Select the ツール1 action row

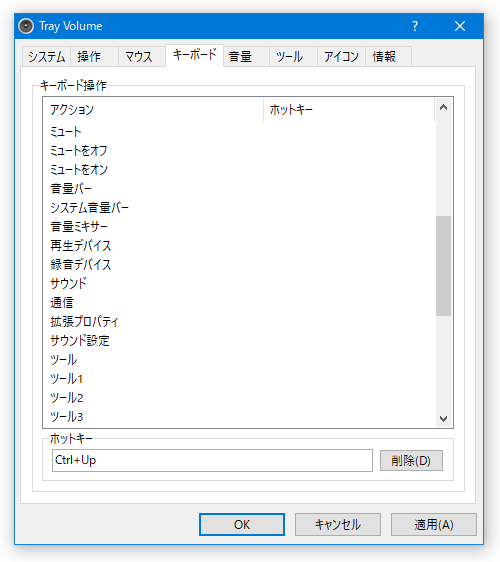(x=239, y=379)
